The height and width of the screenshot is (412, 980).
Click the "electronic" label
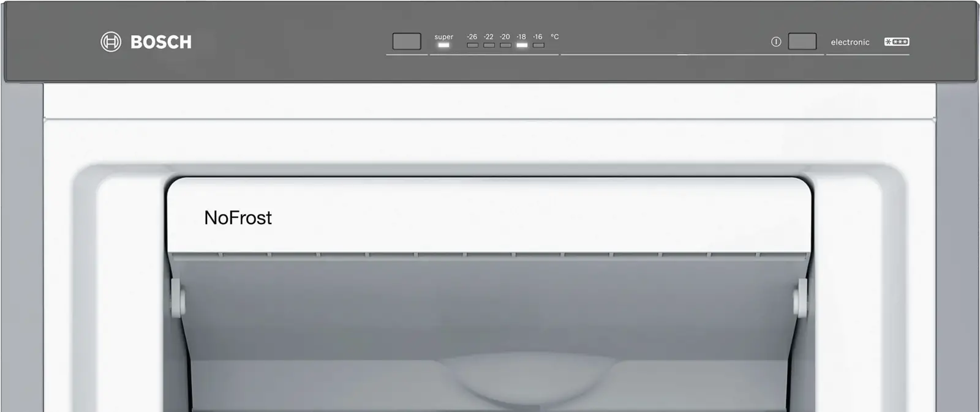coord(850,42)
